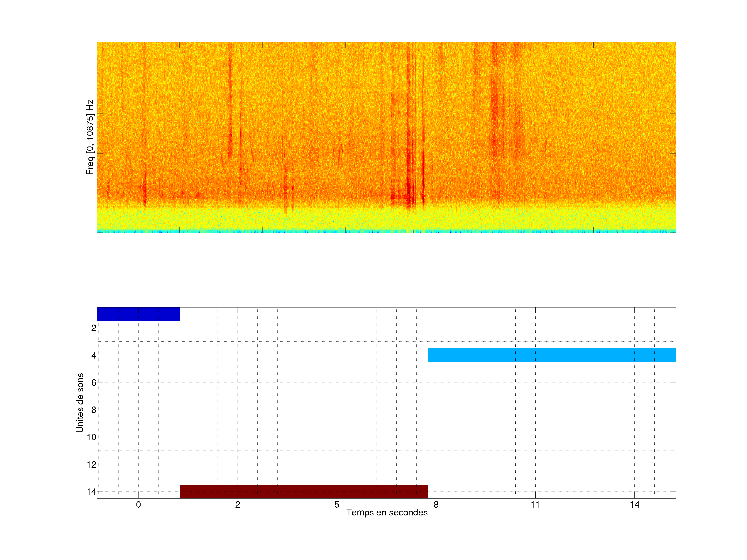747x560 pixels.
Task: Click the x-axis label 'Temps en secondes'
Action: (387, 512)
